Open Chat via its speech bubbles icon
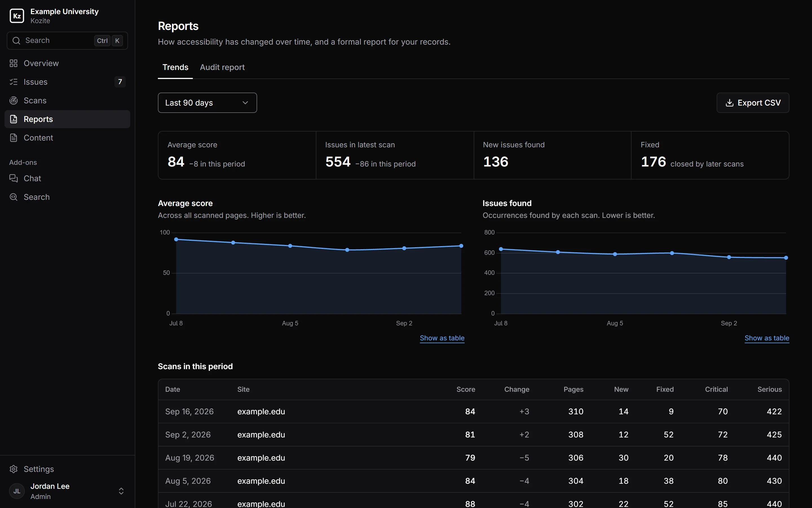Screen dimensions: 812x508 14,178
